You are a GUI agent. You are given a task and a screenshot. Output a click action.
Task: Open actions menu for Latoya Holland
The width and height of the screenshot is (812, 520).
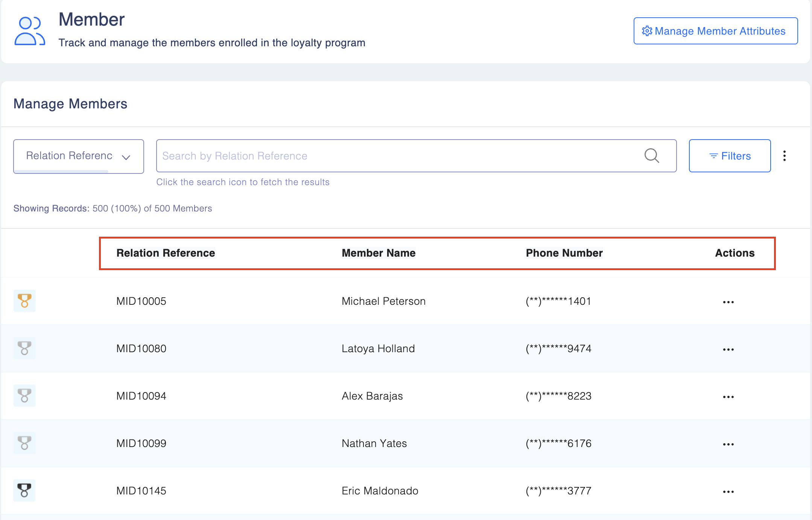pyautogui.click(x=728, y=350)
